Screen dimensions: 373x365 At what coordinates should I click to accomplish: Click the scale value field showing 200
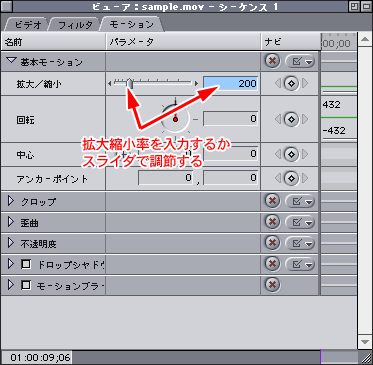[x=230, y=83]
